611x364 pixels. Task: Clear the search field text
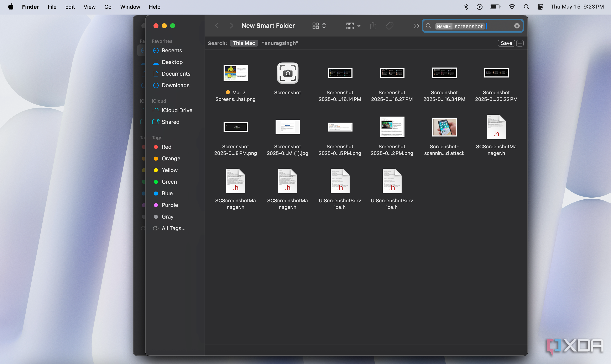coord(517,26)
